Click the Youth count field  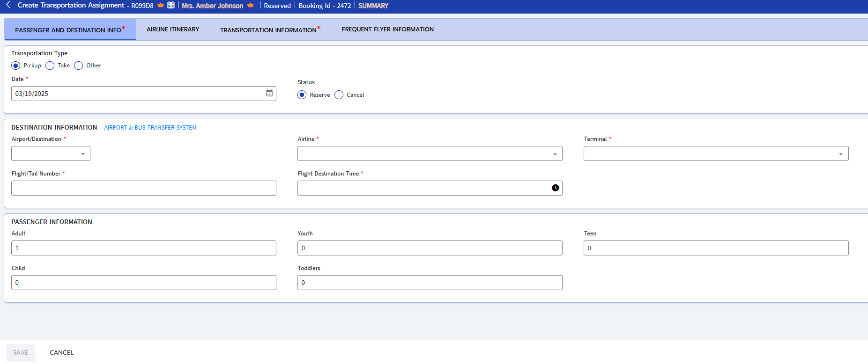430,248
